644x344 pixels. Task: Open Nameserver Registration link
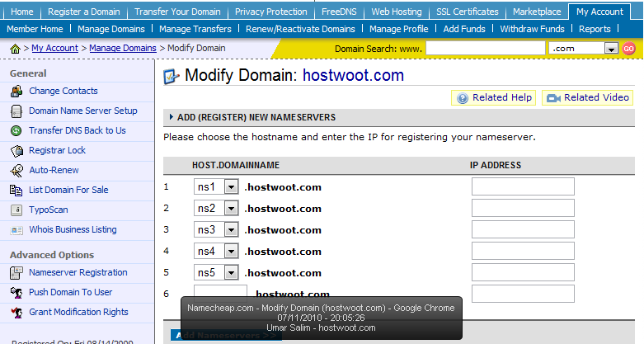pyautogui.click(x=78, y=272)
